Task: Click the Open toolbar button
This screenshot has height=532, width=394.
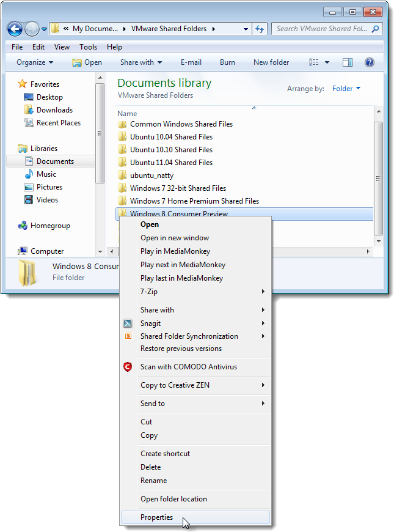Action: pyautogui.click(x=87, y=62)
